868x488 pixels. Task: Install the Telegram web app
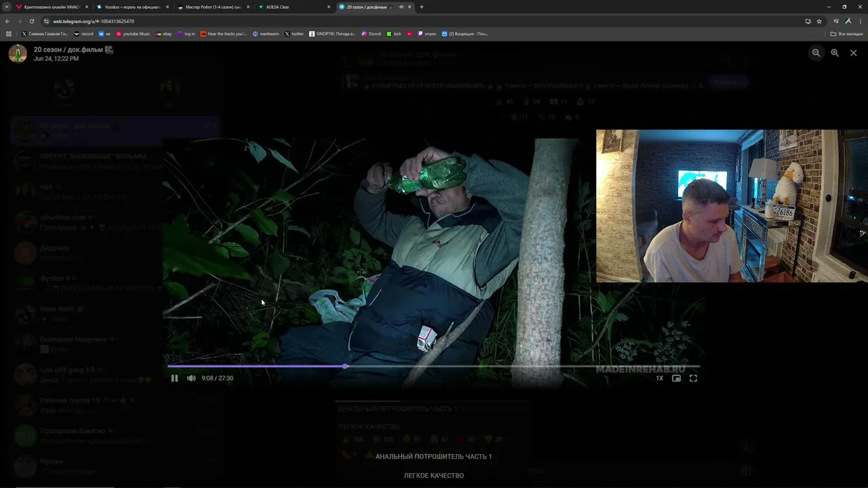808,21
